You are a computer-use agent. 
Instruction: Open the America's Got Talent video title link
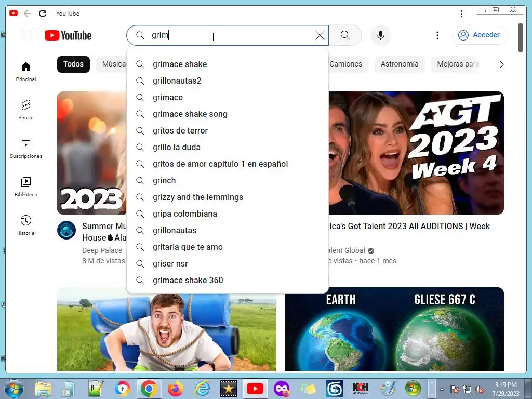click(x=409, y=227)
